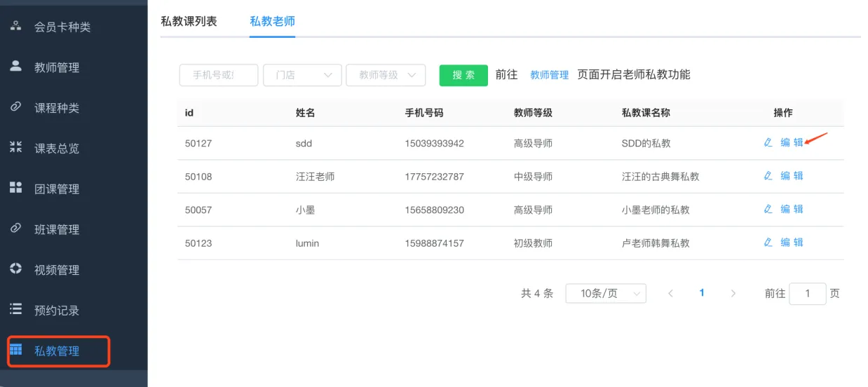Screen dimensions: 868x387
Task: Switch to the 私教课列表 tab
Action: [x=189, y=21]
